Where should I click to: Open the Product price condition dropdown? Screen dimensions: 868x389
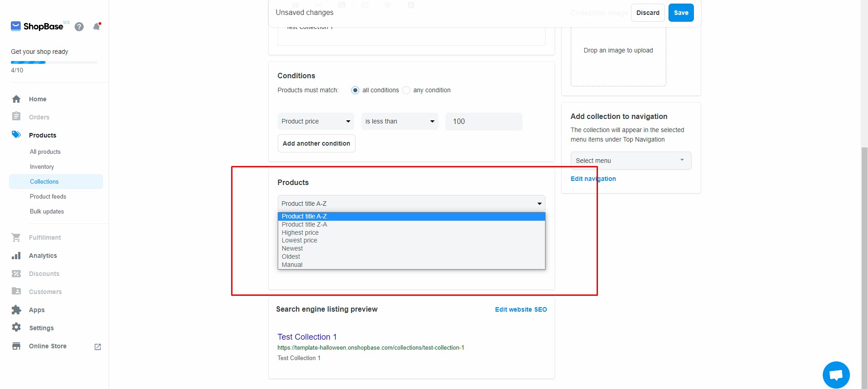(315, 121)
